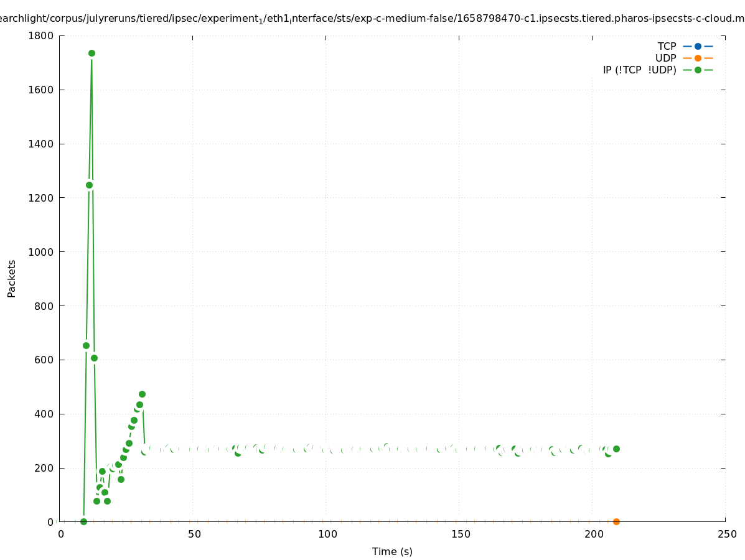Click the green data point near 650 packets
The image size is (745, 560).
(x=86, y=345)
